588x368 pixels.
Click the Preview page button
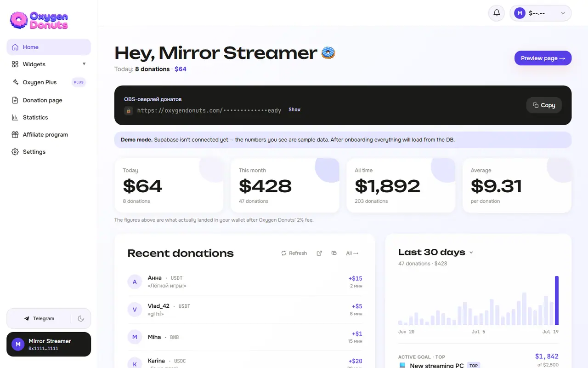click(543, 58)
